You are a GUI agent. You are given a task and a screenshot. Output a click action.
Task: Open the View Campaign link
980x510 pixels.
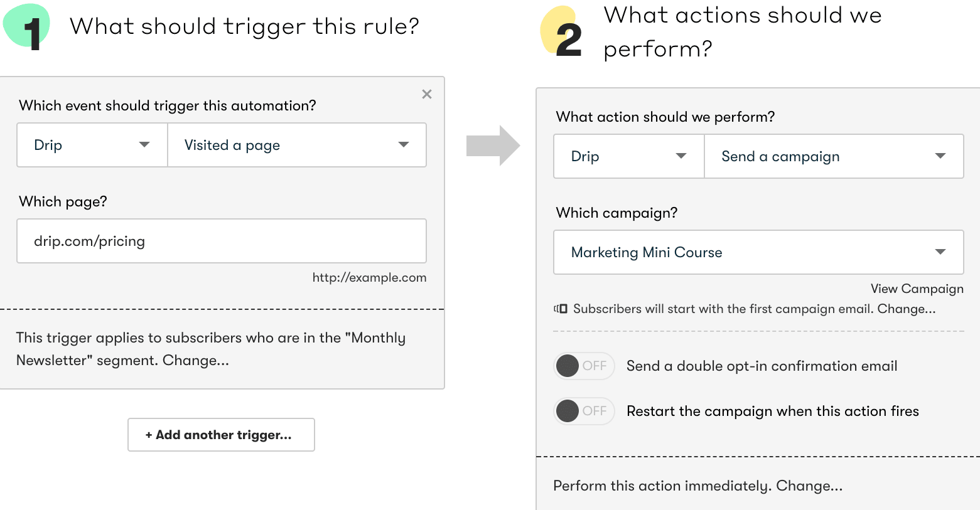pyautogui.click(x=917, y=289)
